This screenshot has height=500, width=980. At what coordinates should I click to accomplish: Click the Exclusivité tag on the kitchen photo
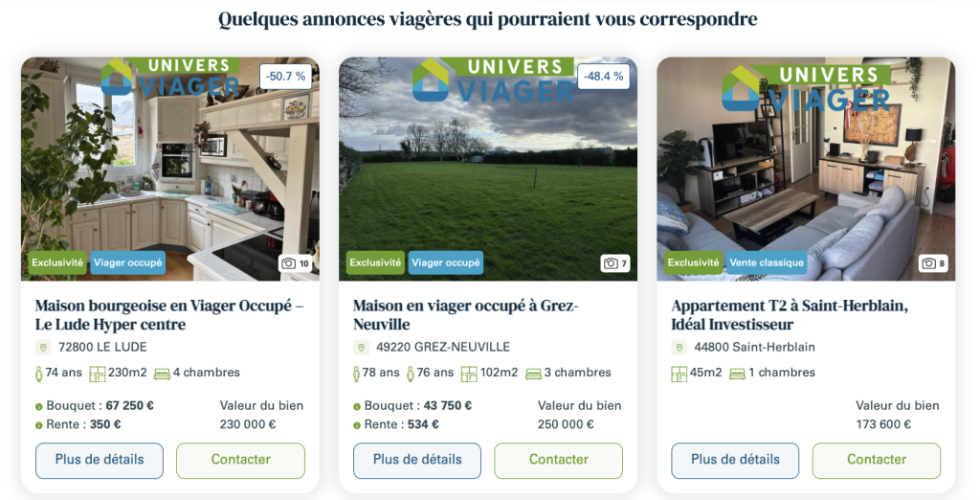(57, 262)
